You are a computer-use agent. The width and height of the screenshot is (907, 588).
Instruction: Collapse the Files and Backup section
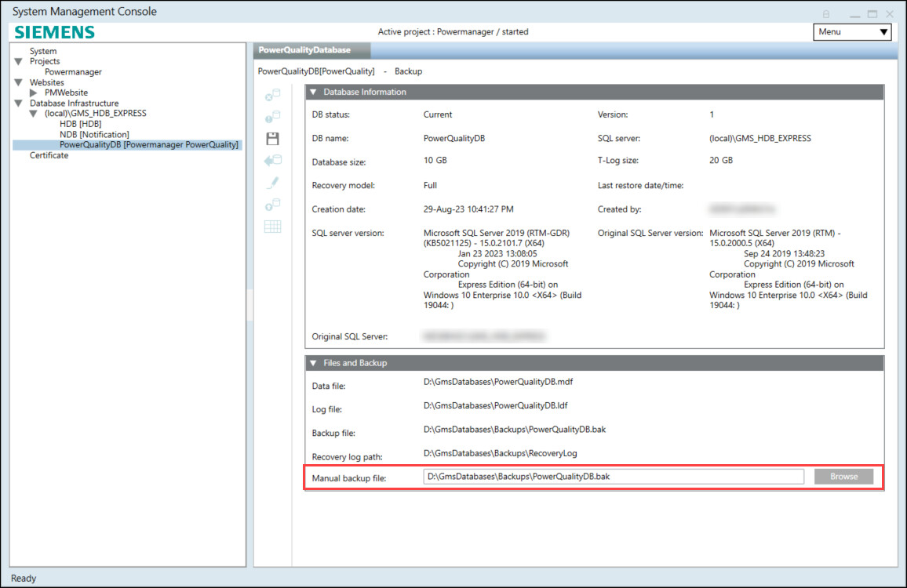pyautogui.click(x=313, y=364)
